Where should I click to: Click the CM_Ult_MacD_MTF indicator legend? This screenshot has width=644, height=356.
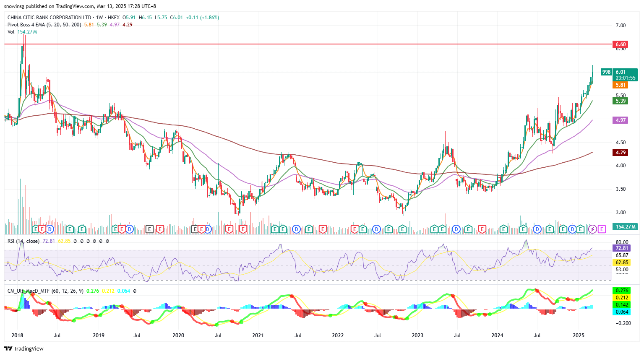pyautogui.click(x=45, y=291)
